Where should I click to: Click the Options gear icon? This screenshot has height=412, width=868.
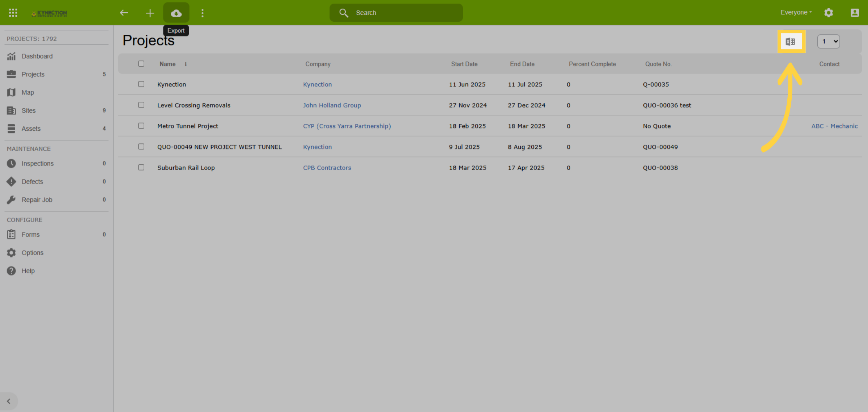coord(11,252)
